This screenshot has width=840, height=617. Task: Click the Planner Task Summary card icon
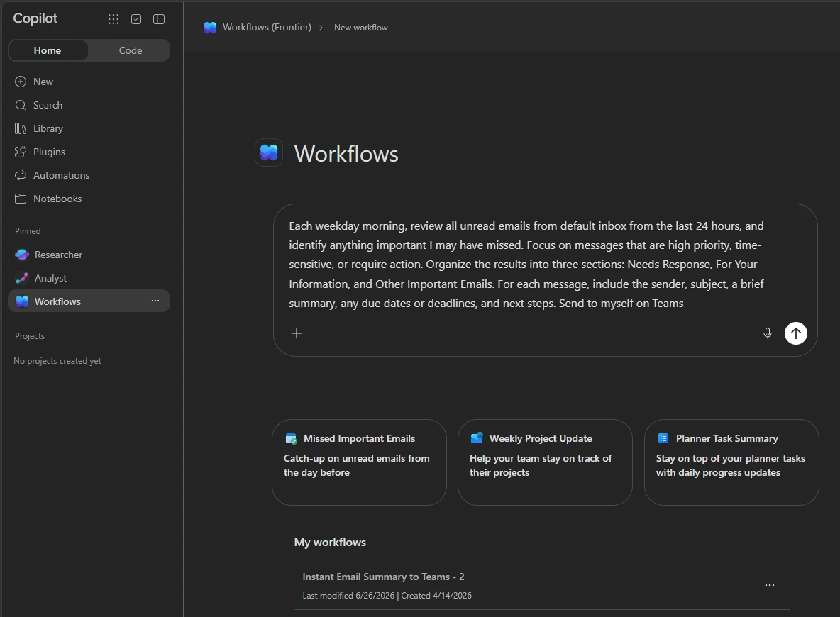(x=663, y=438)
